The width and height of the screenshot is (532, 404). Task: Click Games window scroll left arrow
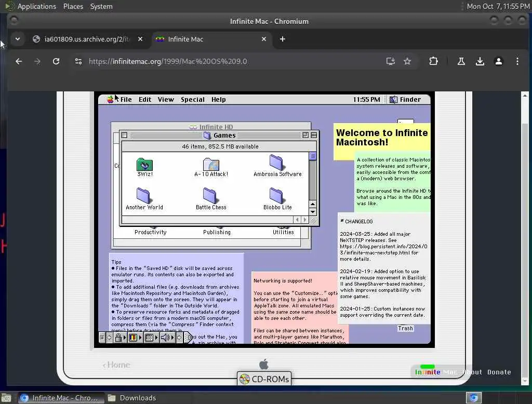point(297,220)
